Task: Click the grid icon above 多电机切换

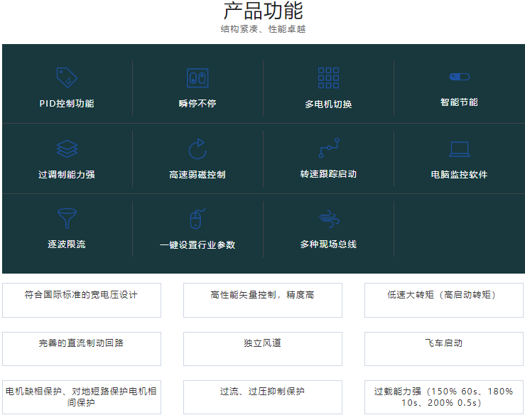Action: 328,77
